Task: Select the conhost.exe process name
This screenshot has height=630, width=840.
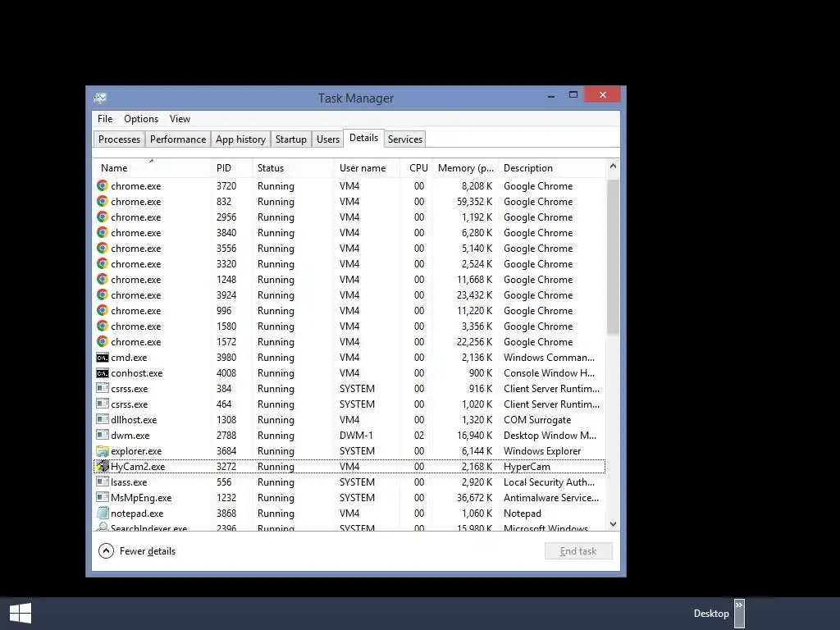Action: (x=137, y=373)
